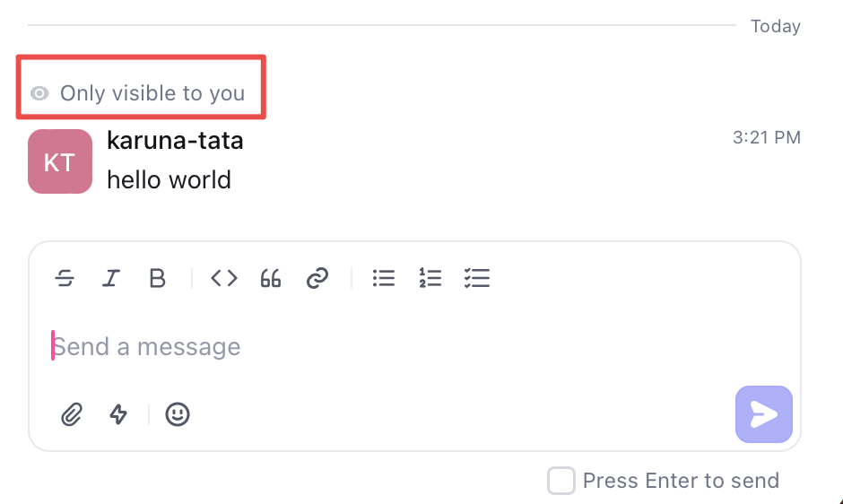The width and height of the screenshot is (843, 504).
Task: Select the hello world message text
Action: click(169, 179)
